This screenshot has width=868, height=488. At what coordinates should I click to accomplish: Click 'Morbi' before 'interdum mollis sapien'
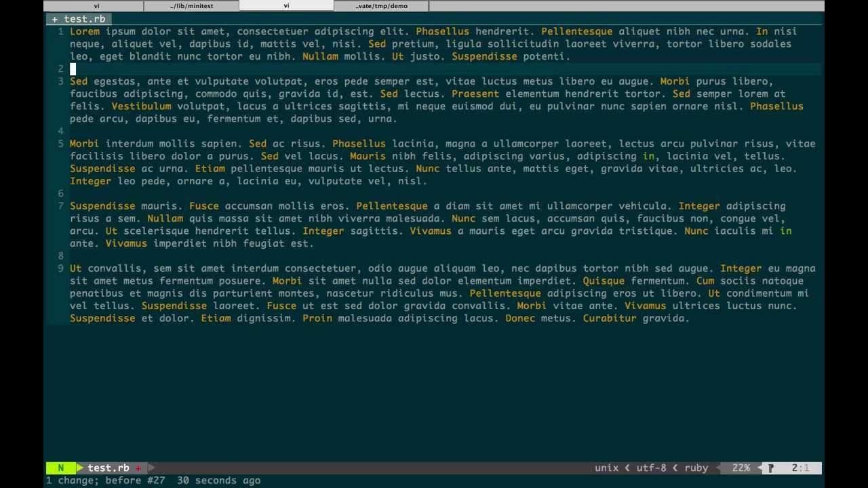(x=85, y=144)
